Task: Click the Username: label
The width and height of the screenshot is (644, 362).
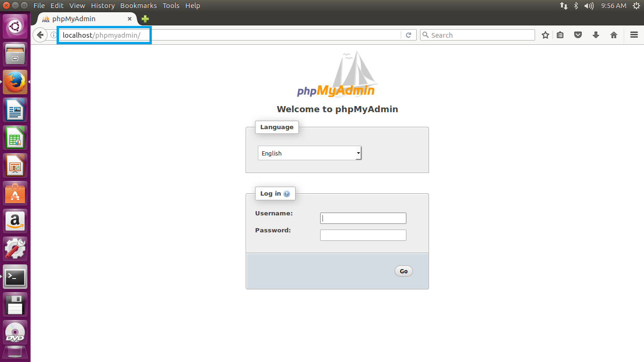Action: click(274, 214)
